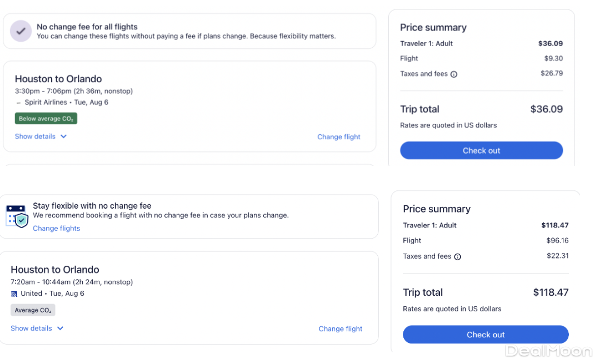Open the Change flights link under Stay flexible
Viewport: 600px width, 364px height.
pyautogui.click(x=56, y=229)
